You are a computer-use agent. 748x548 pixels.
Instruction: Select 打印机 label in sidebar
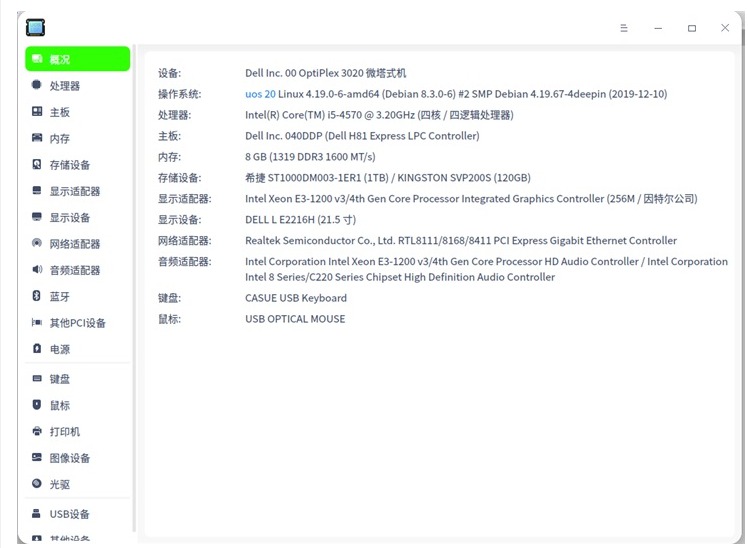pyautogui.click(x=65, y=432)
